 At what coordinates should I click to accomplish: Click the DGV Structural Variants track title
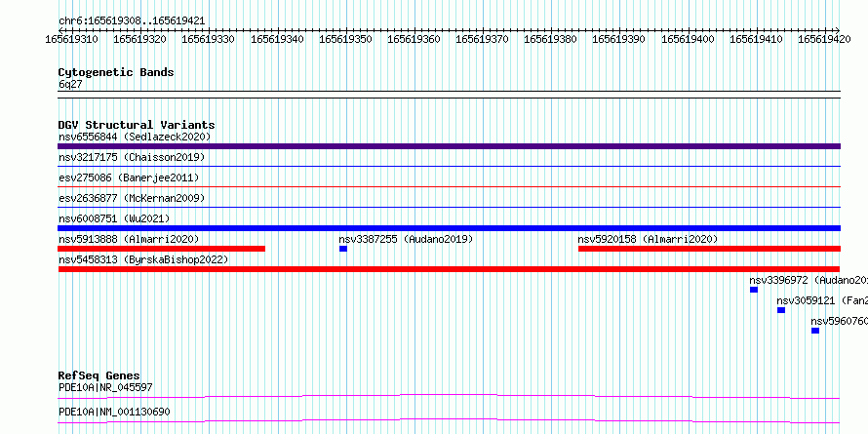coord(137,125)
